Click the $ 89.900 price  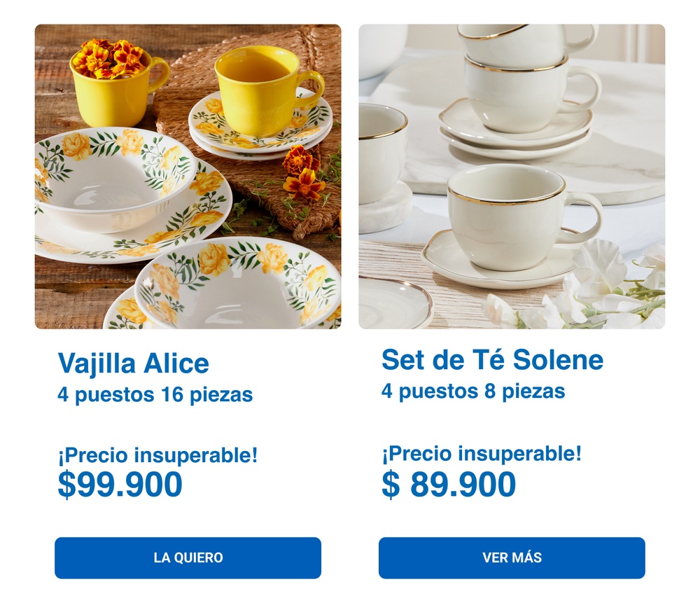click(x=449, y=485)
